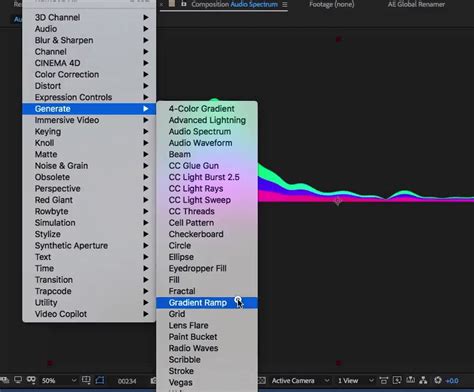Apply the Checkerboard effect
This screenshot has width=474, height=392.
pos(207,234)
